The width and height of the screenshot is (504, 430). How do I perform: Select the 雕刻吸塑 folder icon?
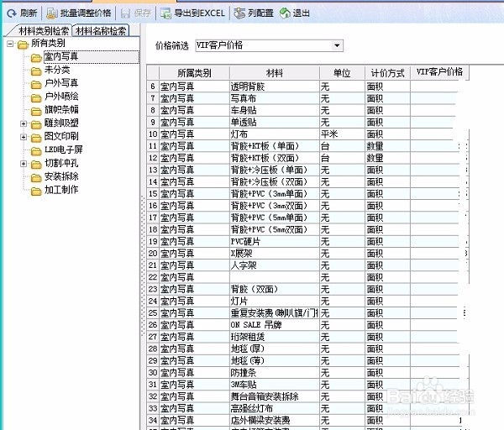click(36, 124)
